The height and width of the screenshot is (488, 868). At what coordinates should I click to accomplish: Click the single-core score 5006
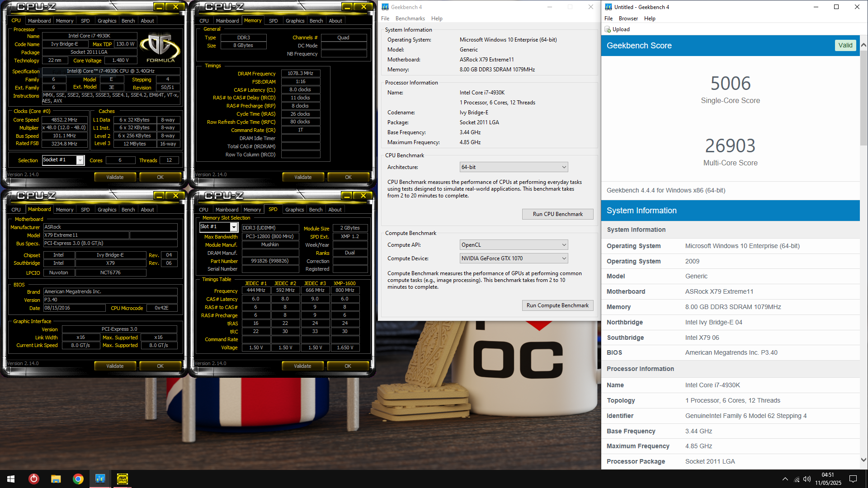(730, 84)
